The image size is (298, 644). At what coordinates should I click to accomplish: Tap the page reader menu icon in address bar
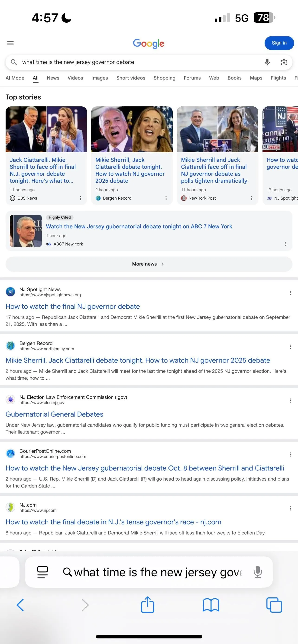point(42,572)
